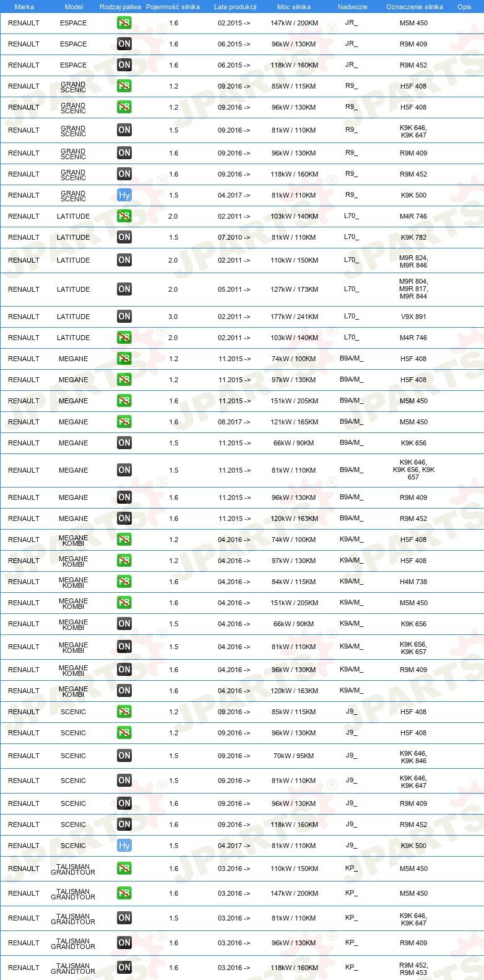Click the production date 07.2010 ->
484x980 pixels.
tap(234, 237)
